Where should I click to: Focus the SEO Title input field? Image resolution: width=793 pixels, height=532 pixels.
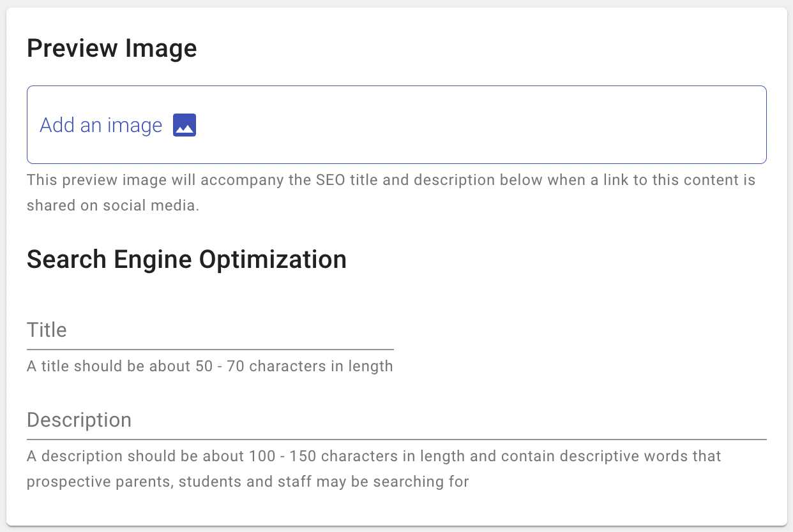pyautogui.click(x=210, y=332)
